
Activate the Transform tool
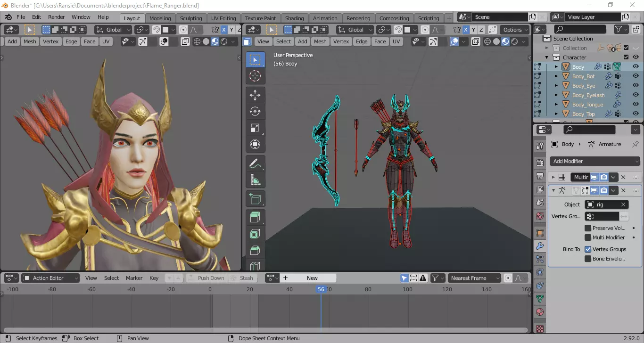[255, 145]
